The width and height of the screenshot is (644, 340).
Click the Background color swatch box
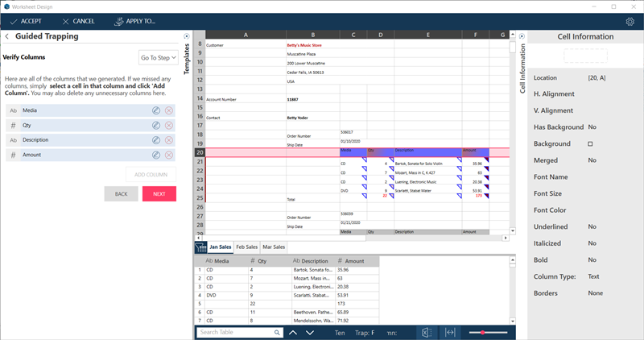590,143
